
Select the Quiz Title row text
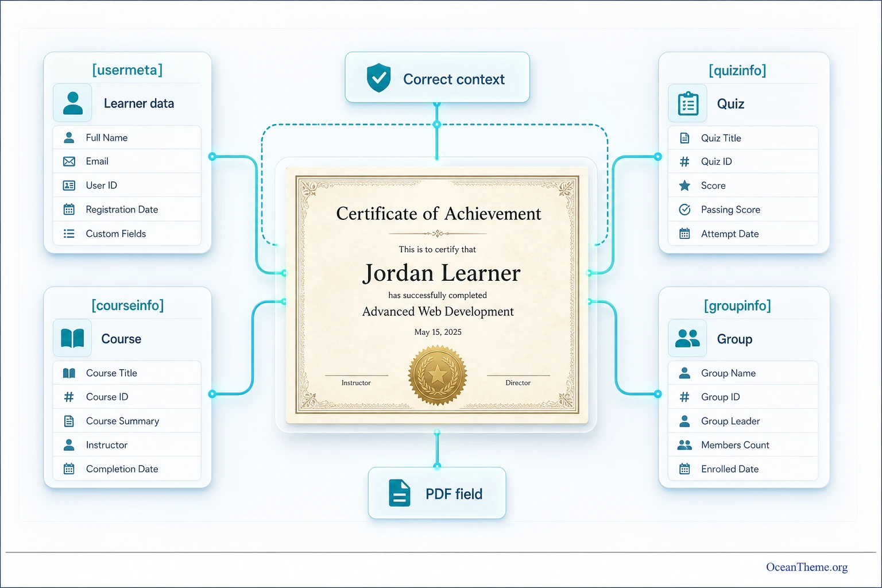[721, 138]
